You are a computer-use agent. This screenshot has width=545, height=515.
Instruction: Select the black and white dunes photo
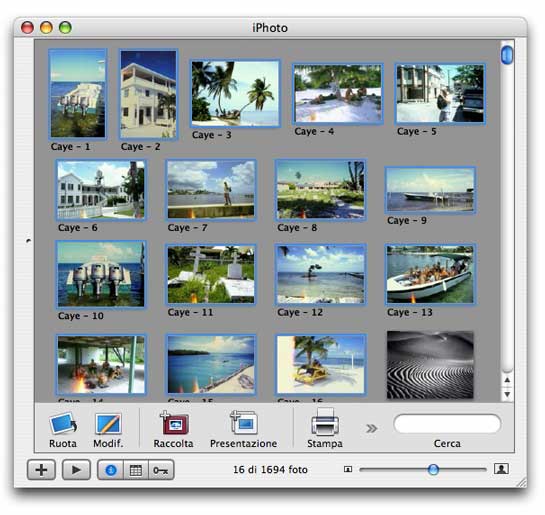430,365
